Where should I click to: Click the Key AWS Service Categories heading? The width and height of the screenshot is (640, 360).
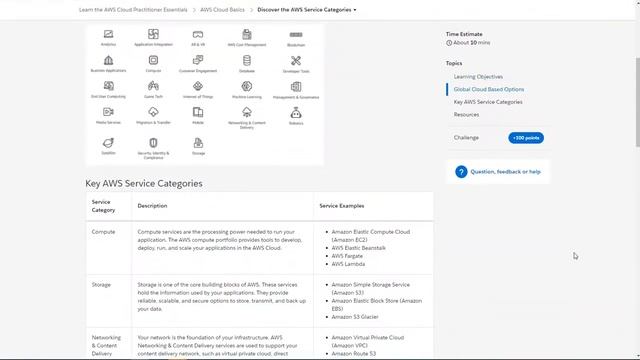pyautogui.click(x=144, y=183)
